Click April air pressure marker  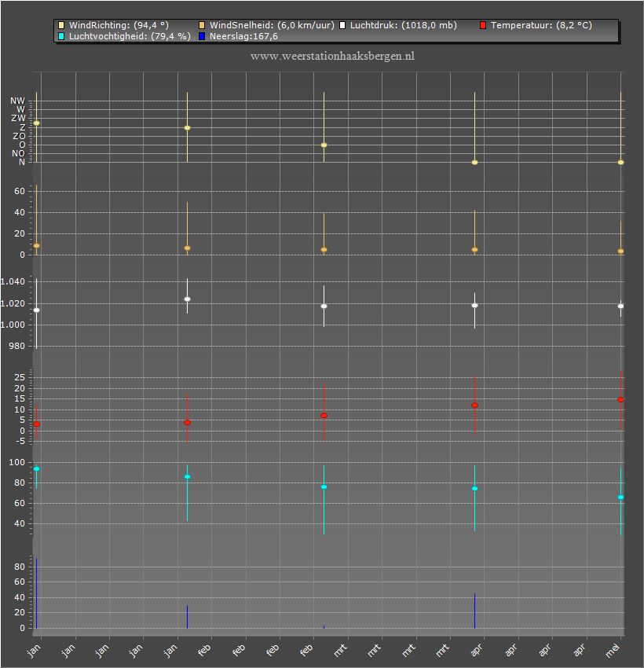[x=474, y=306]
